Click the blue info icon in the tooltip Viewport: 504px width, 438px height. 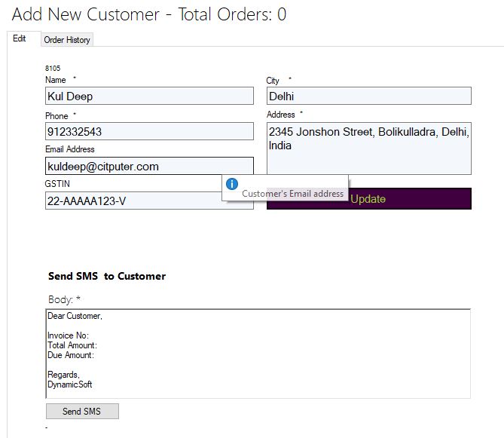(x=232, y=184)
